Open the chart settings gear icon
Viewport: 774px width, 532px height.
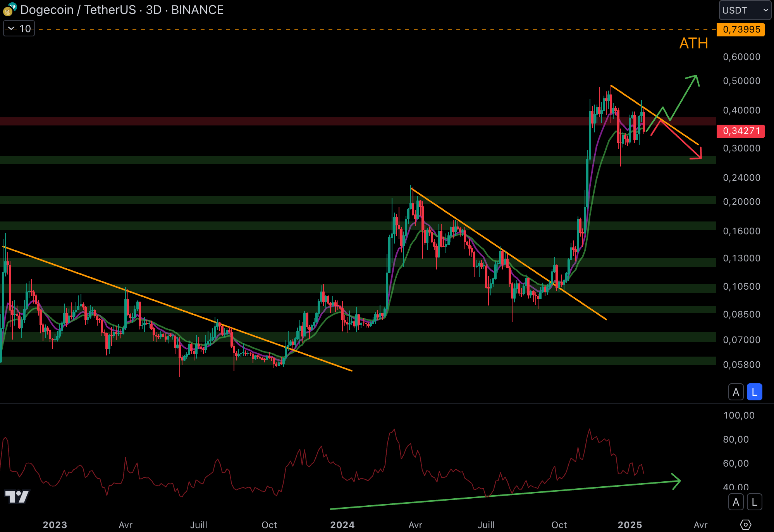coord(745,525)
